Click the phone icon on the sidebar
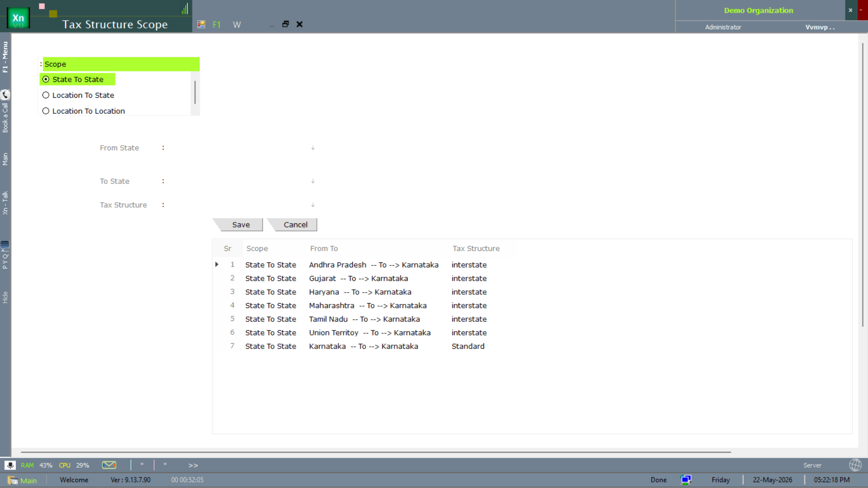868x488 pixels. tap(5, 95)
